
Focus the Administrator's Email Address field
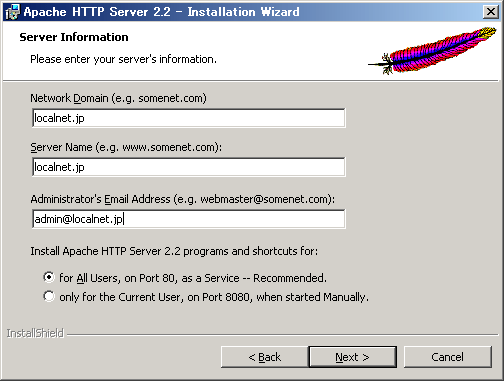click(189, 219)
